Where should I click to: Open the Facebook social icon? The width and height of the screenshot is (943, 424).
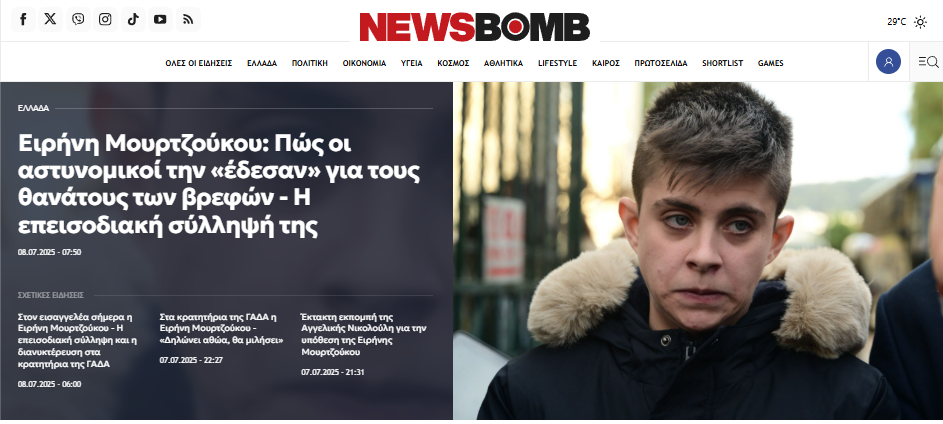(x=23, y=19)
